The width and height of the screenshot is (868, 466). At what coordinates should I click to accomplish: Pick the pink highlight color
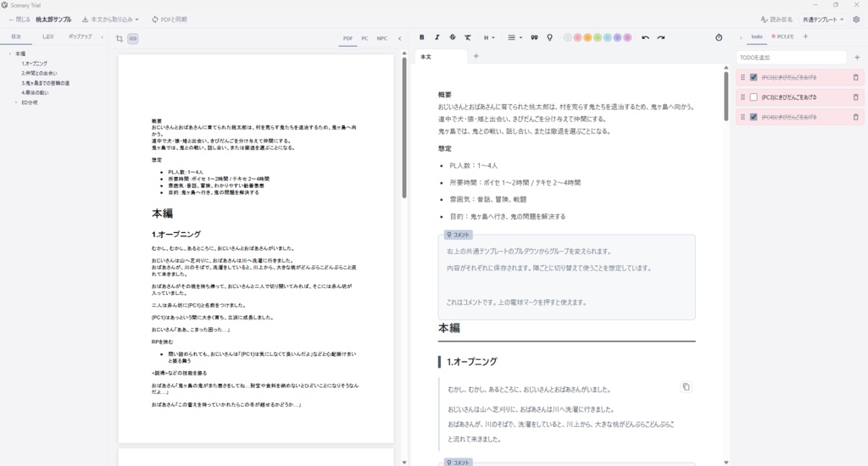[x=577, y=37]
